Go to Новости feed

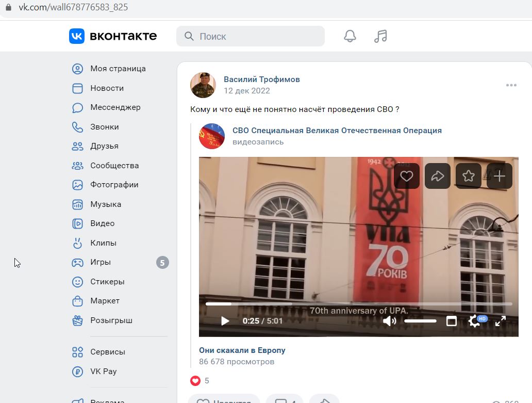point(107,88)
